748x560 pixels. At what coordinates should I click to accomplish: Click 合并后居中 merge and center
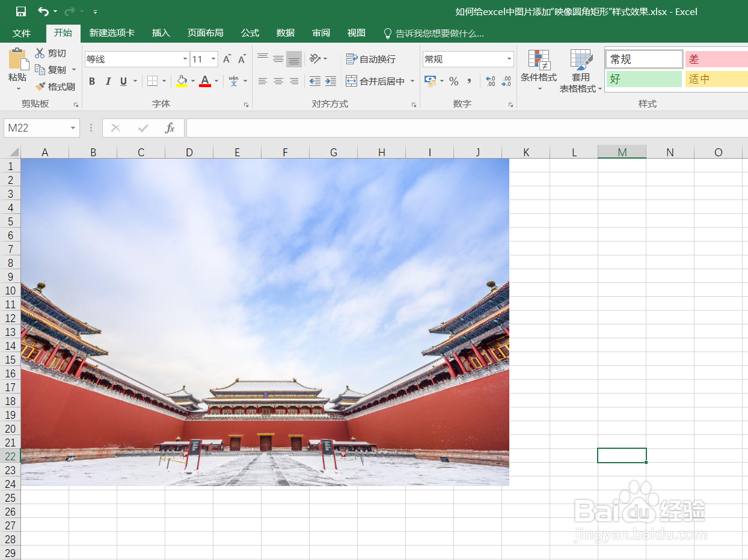376,81
